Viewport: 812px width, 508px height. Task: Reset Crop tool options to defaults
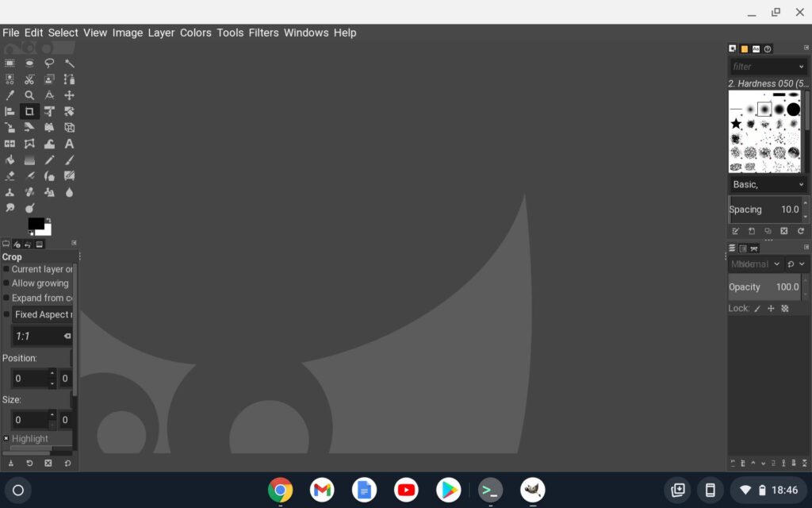[x=68, y=464]
